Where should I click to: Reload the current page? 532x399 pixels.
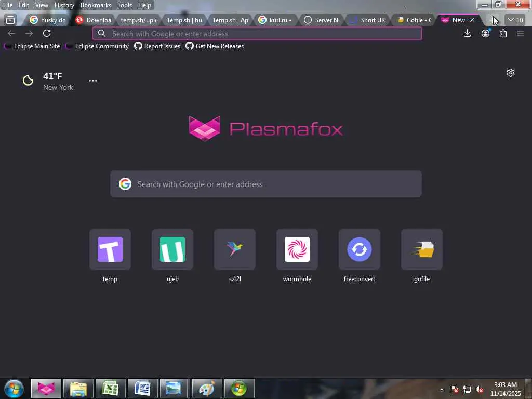(x=47, y=33)
